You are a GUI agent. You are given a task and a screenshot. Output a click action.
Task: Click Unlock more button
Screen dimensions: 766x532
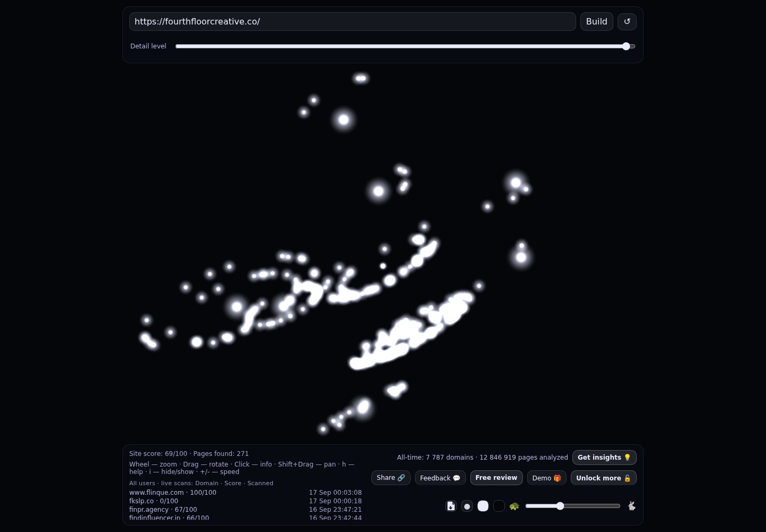pyautogui.click(x=604, y=478)
